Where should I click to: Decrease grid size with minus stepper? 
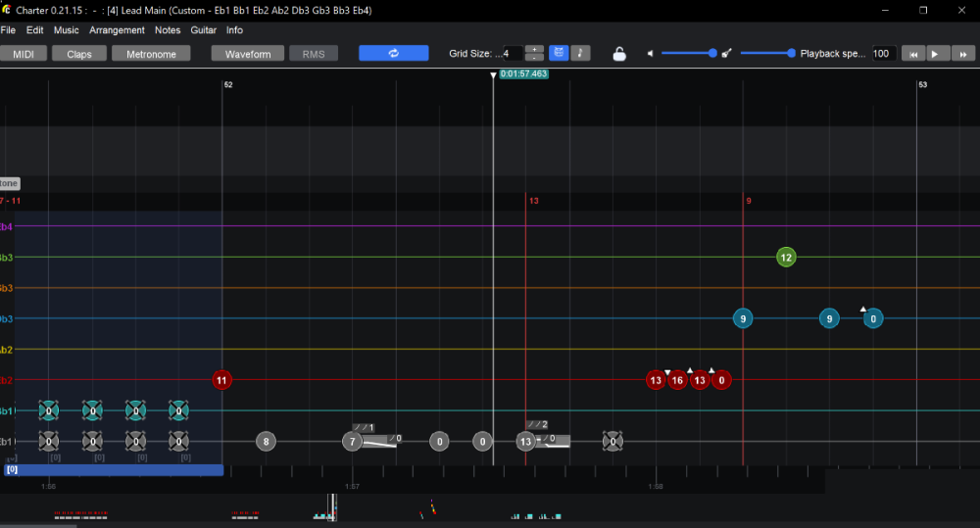[535, 58]
